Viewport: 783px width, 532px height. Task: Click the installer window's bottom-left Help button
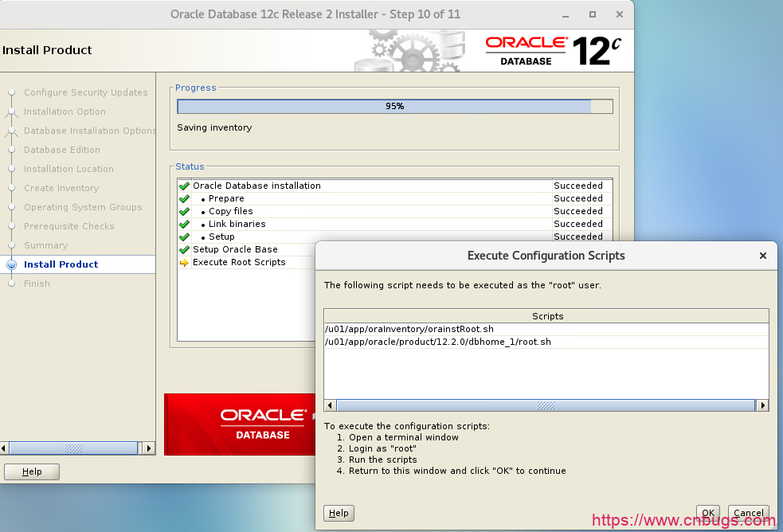point(32,471)
